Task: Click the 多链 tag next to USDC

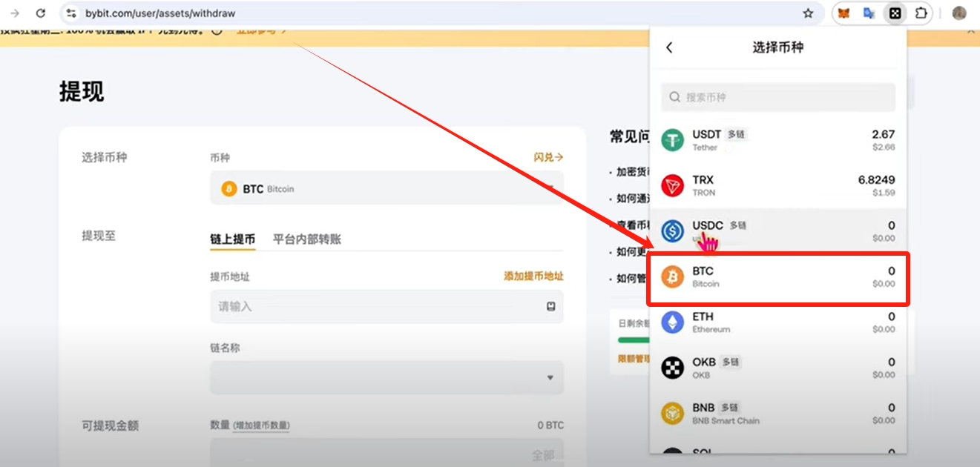Action: (x=737, y=225)
